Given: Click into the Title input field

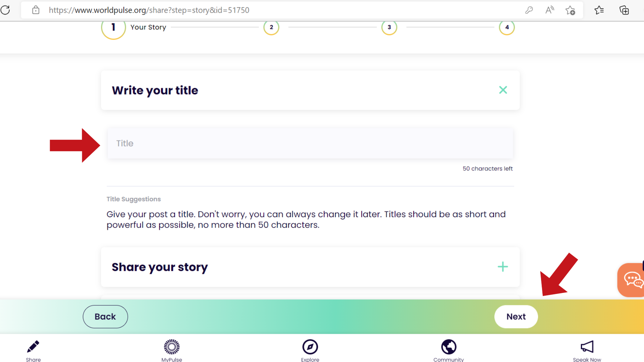Looking at the screenshot, I should 310,143.
